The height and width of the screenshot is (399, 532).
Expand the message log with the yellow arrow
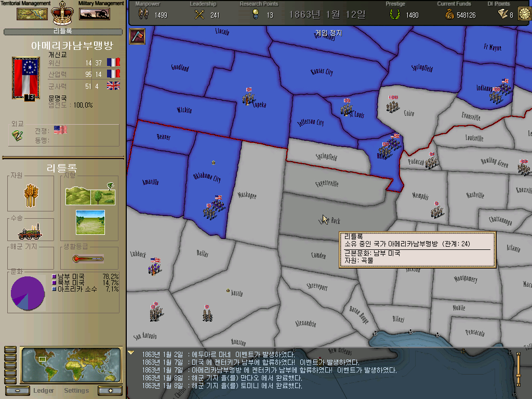[131, 353]
